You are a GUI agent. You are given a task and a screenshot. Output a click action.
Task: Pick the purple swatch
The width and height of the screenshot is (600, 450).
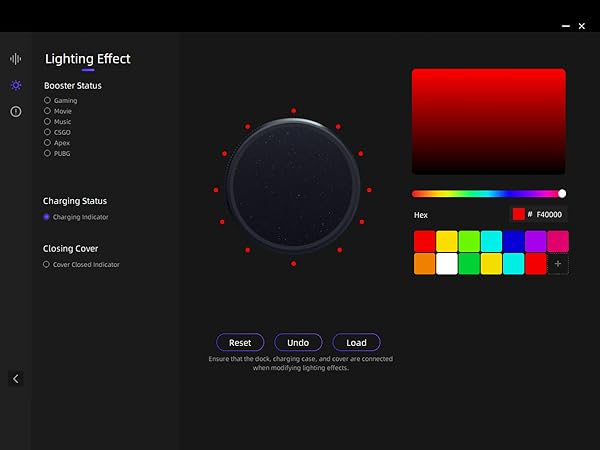click(536, 241)
